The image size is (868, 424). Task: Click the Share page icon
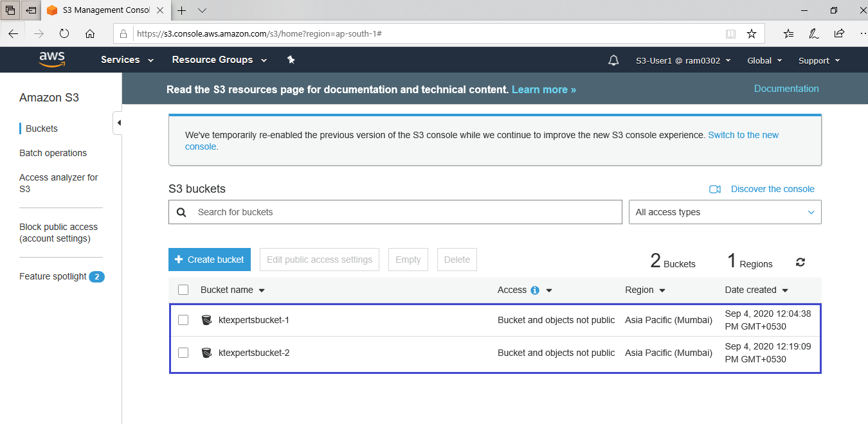(839, 33)
